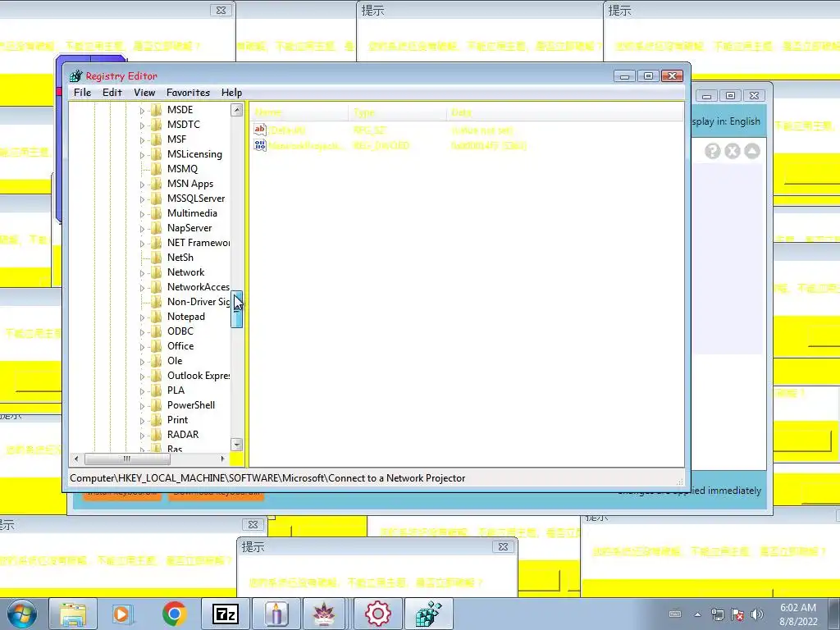
Task: Click the Name column header
Action: 299,112
